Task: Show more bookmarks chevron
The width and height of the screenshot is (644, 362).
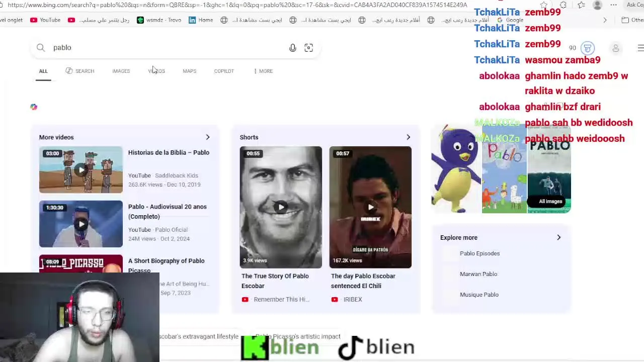Action: [605, 20]
